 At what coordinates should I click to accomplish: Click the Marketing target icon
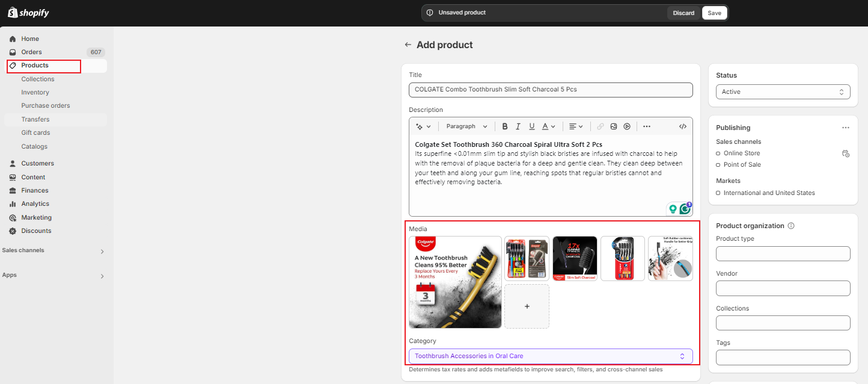click(x=13, y=217)
